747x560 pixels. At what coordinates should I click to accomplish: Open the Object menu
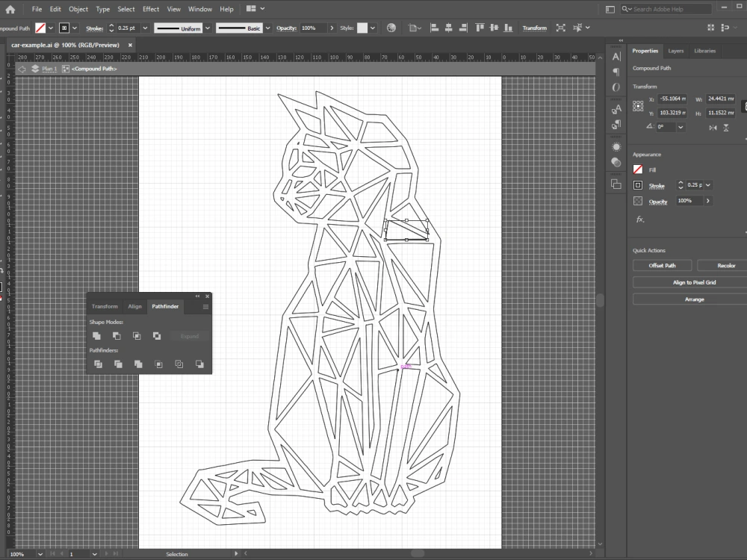click(x=78, y=9)
